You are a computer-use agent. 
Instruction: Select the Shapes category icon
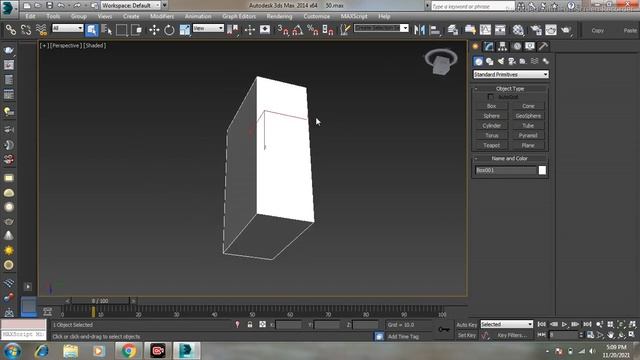[489, 61]
